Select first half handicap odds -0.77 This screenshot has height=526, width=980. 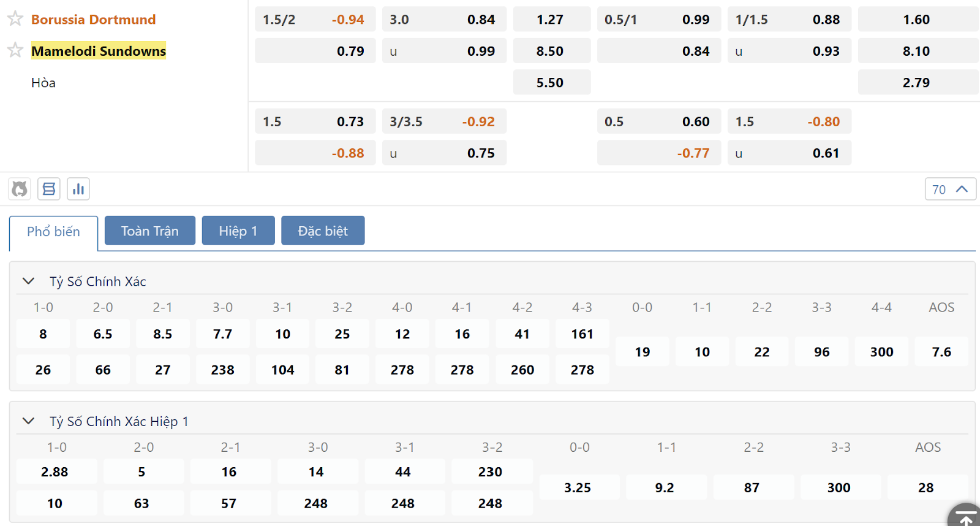(x=659, y=153)
